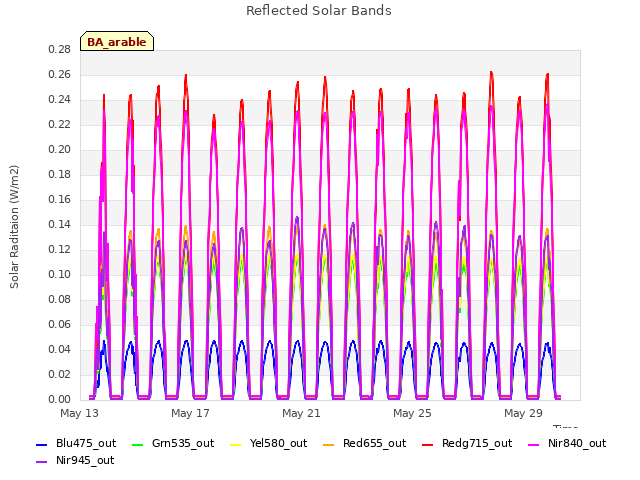Toggle the Yel580_out legend entry

(x=269, y=444)
